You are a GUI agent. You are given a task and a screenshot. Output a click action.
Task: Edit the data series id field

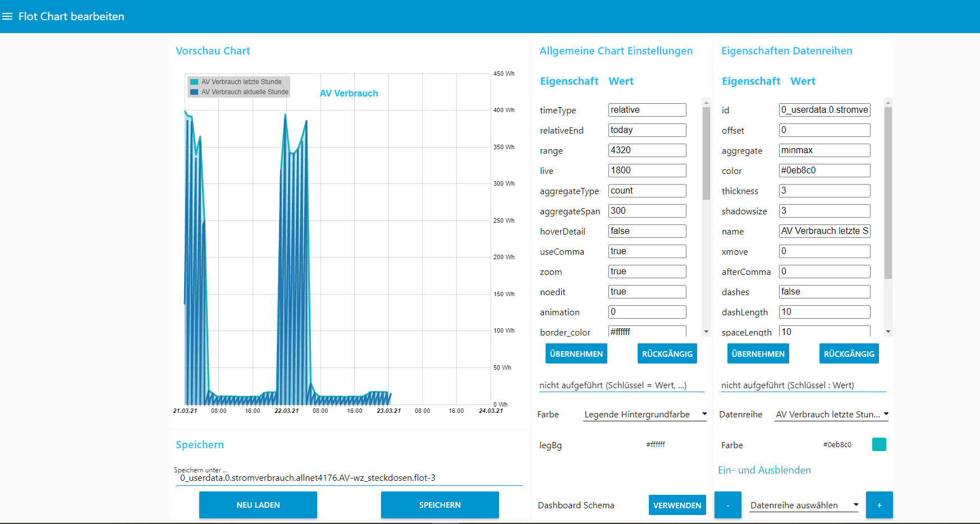825,110
